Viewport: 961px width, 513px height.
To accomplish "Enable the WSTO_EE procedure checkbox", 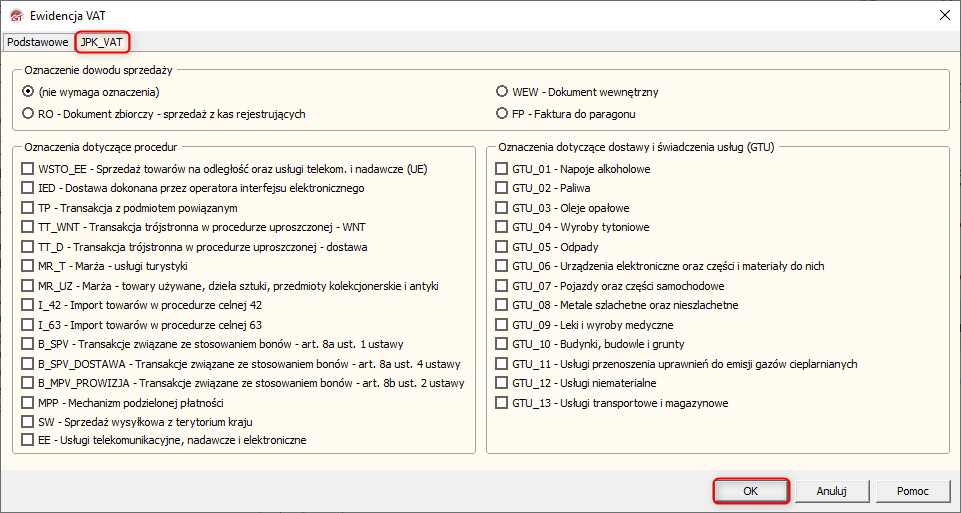I will pos(28,169).
